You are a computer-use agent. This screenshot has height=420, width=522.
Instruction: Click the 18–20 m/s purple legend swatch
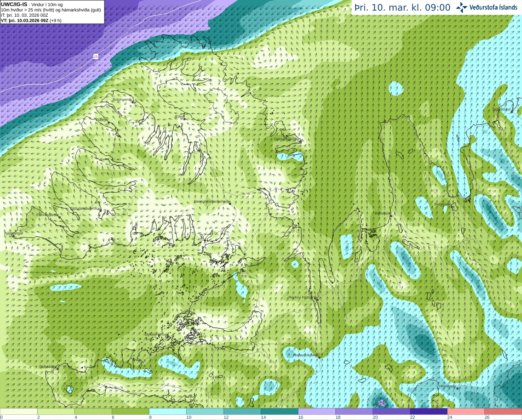pyautogui.click(x=354, y=411)
